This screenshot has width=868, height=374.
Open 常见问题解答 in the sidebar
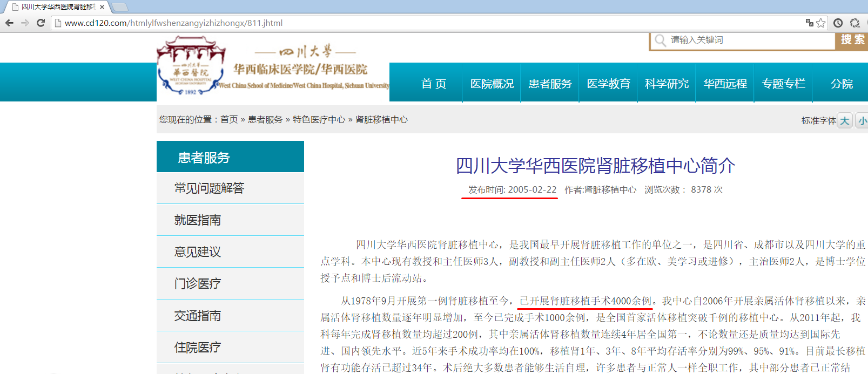pos(209,188)
